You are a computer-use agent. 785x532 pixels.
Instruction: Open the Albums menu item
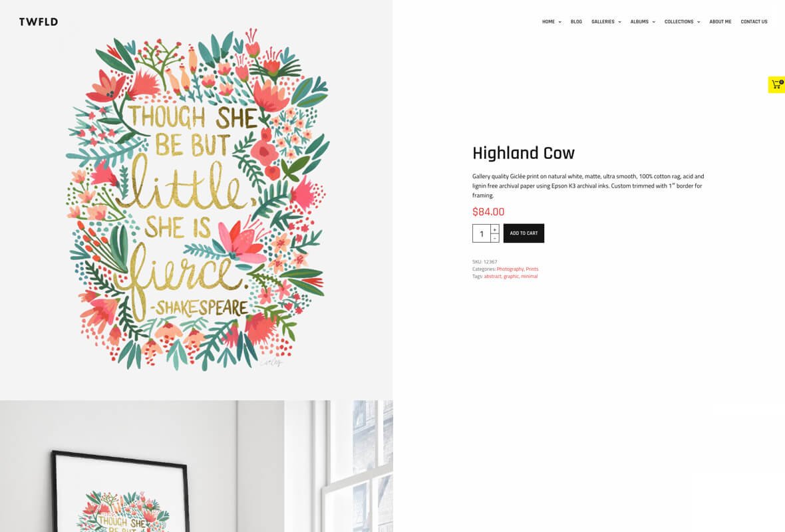[x=639, y=21]
